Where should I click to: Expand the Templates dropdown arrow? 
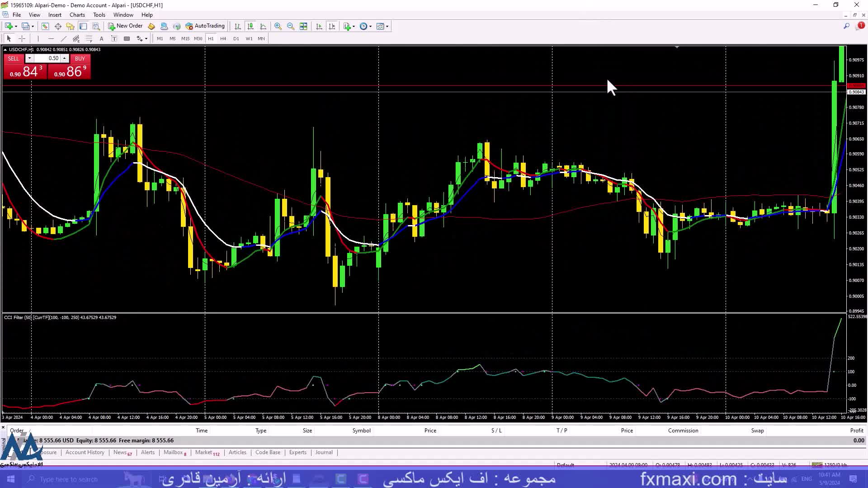[387, 26]
